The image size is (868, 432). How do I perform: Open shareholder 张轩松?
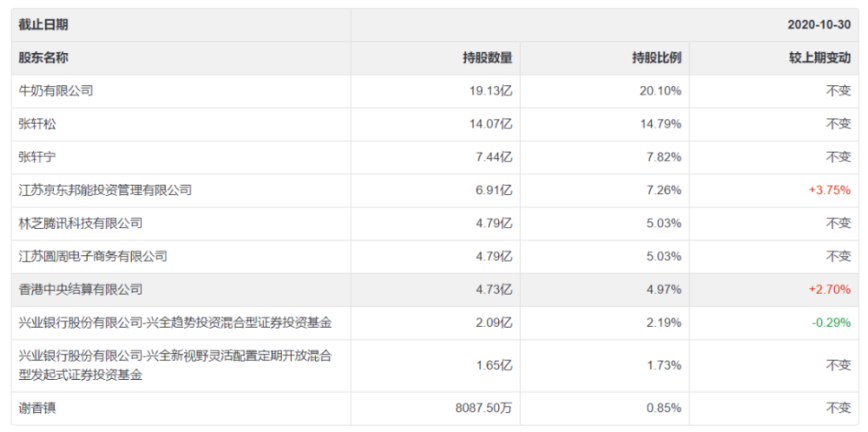point(37,124)
